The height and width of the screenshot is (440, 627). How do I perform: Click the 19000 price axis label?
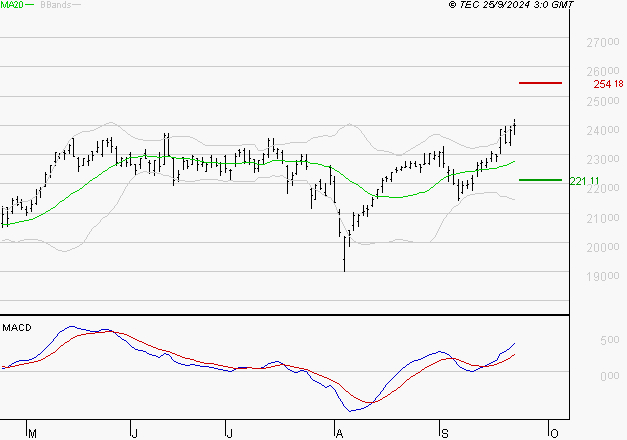coord(603,276)
